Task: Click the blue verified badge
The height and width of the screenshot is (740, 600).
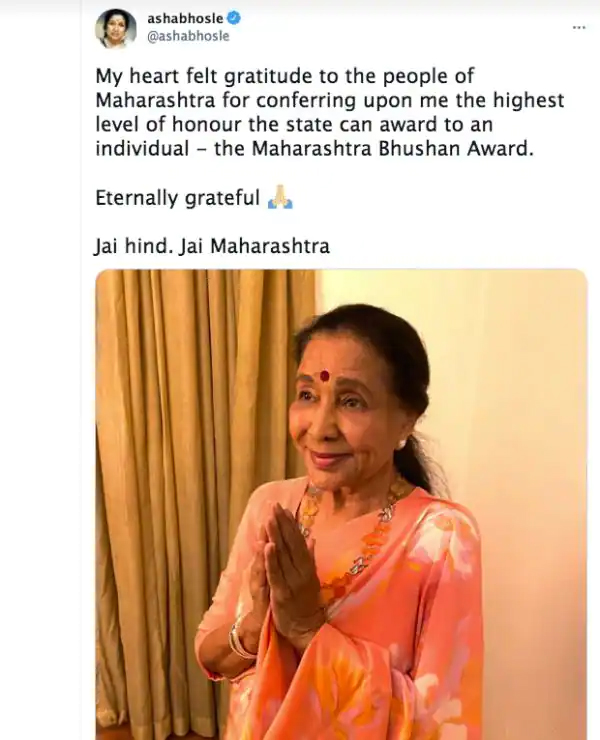Action: click(234, 18)
